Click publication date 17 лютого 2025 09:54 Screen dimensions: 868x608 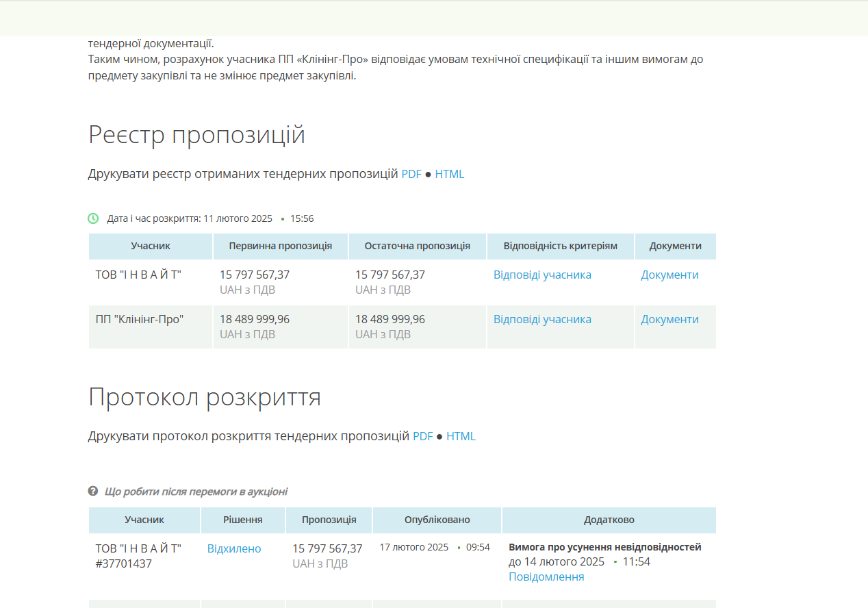coord(435,547)
